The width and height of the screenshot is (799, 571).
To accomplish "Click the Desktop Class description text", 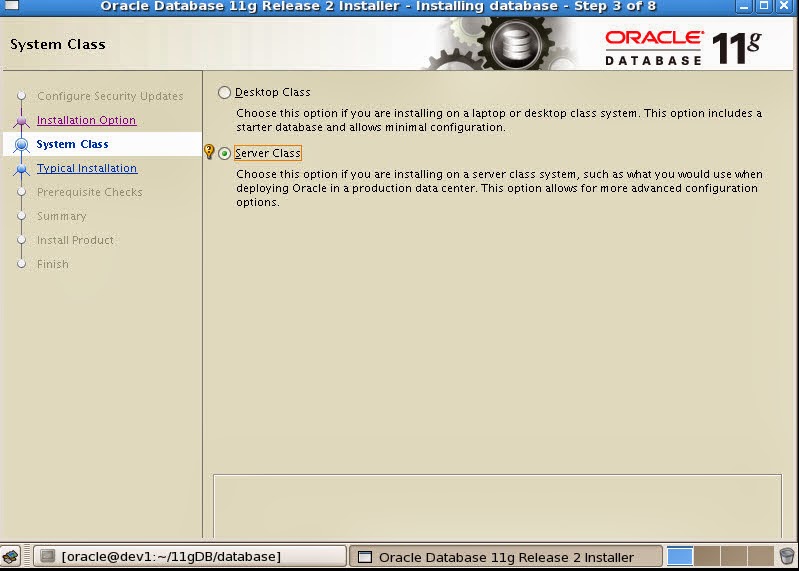I will (x=499, y=120).
